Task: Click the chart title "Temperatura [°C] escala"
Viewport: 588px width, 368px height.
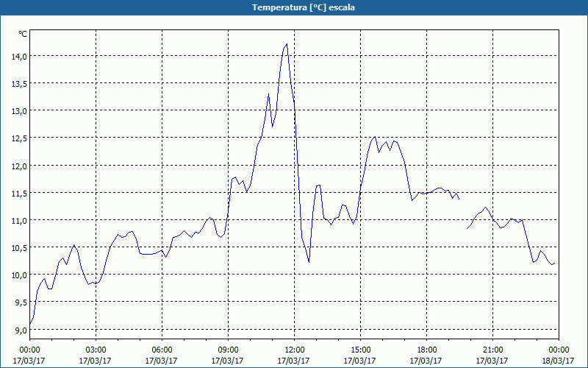Action: coord(303,7)
